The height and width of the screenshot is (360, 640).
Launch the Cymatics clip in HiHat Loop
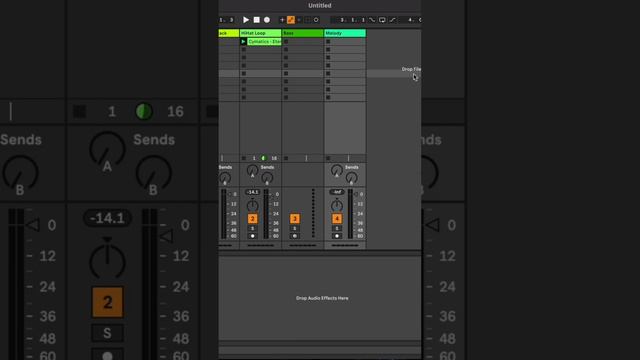tap(243, 42)
